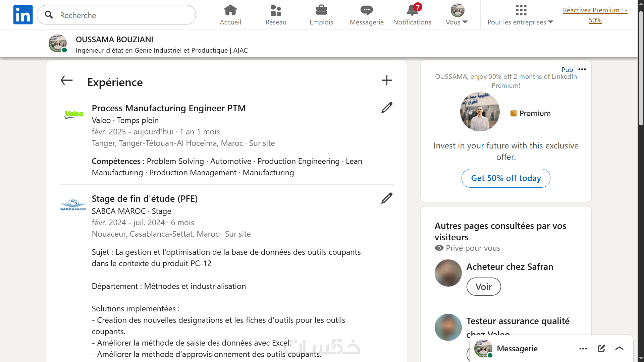The width and height of the screenshot is (644, 362).
Task: Expand the Messagerie panel chevron
Action: coord(619,349)
